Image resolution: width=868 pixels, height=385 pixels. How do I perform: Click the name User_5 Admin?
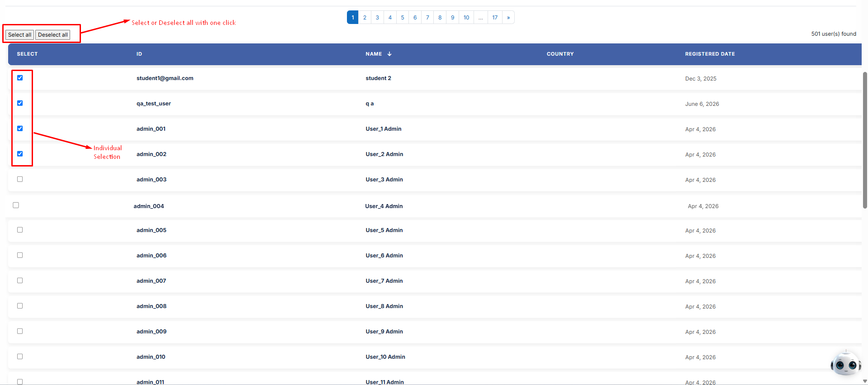click(384, 230)
